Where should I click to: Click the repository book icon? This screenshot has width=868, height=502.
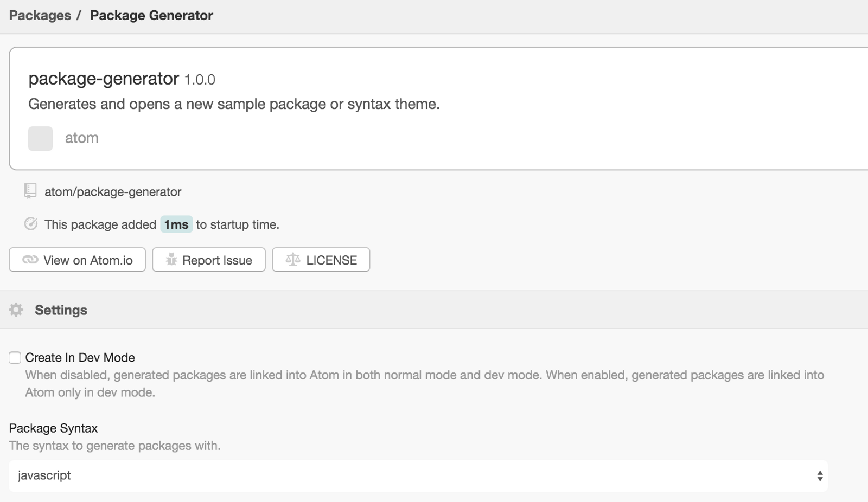click(30, 191)
